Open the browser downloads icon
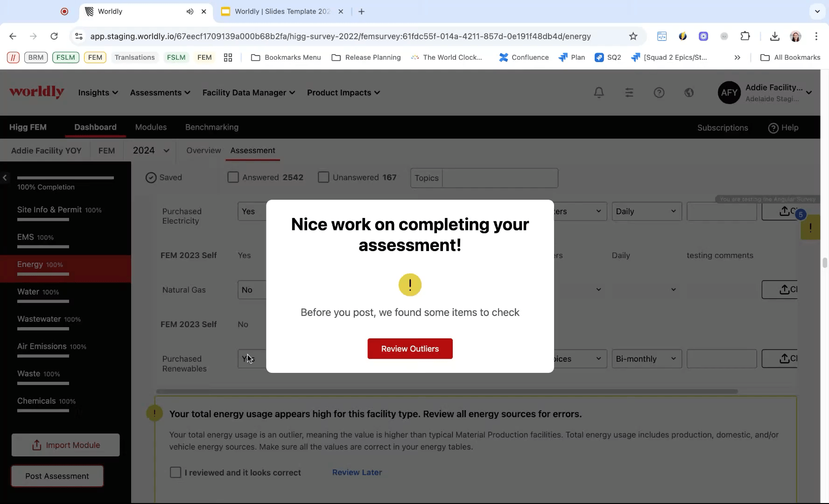Viewport: 829px width, 504px height. [x=775, y=36]
